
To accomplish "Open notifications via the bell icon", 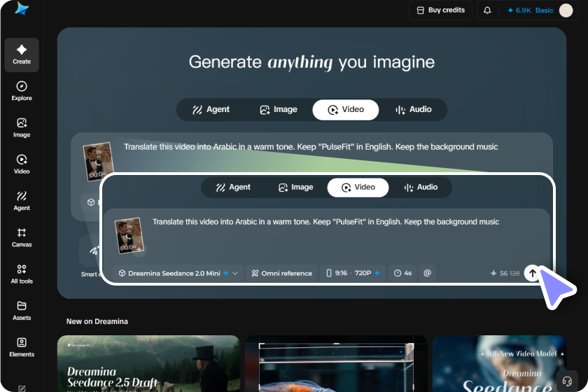I will tap(487, 10).
